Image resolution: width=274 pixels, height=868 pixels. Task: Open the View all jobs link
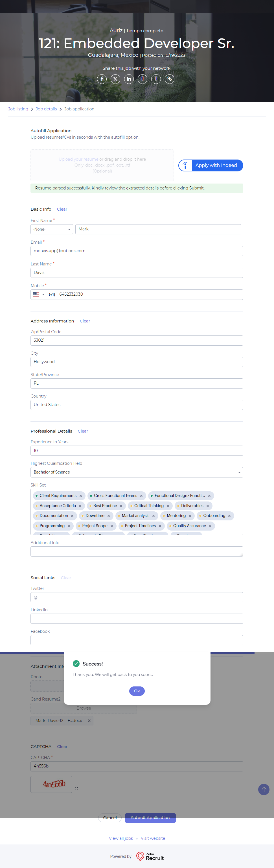pos(120,838)
